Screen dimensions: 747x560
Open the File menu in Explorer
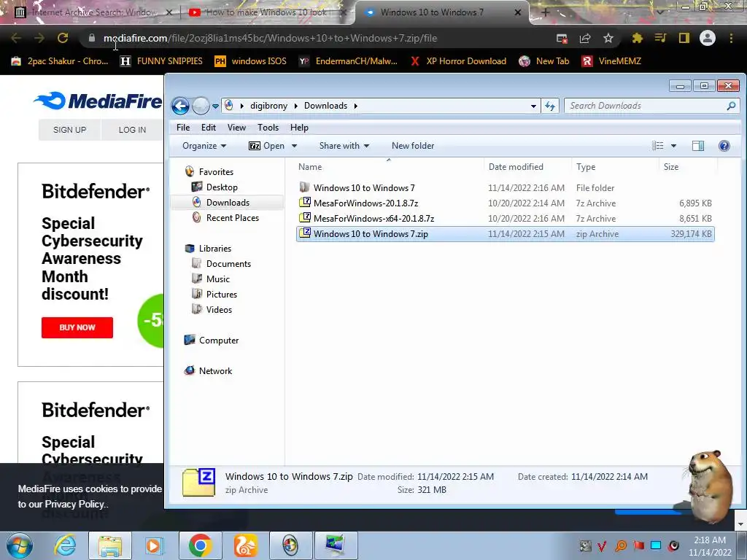pyautogui.click(x=183, y=128)
